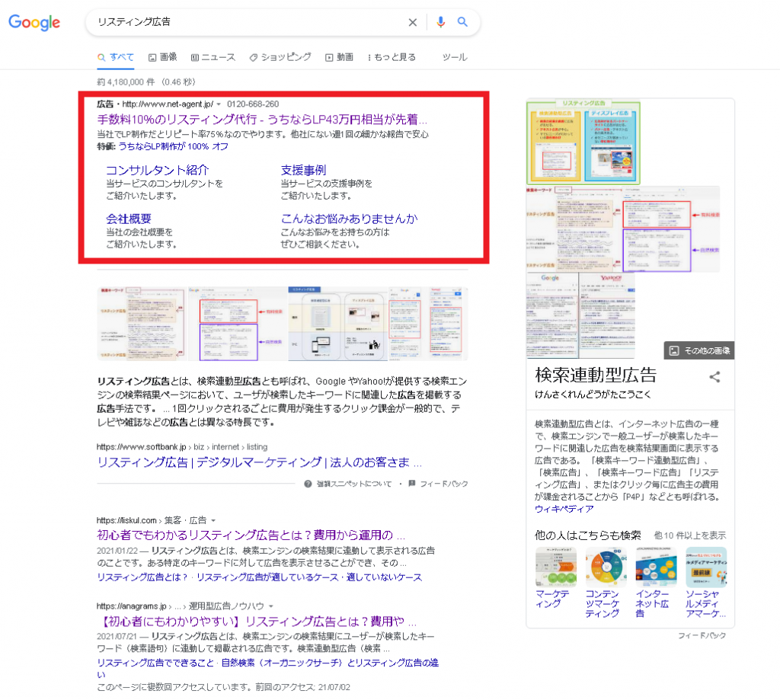Click the うちならLP制作が100%オフ link
The image size is (780, 700).
click(x=173, y=146)
